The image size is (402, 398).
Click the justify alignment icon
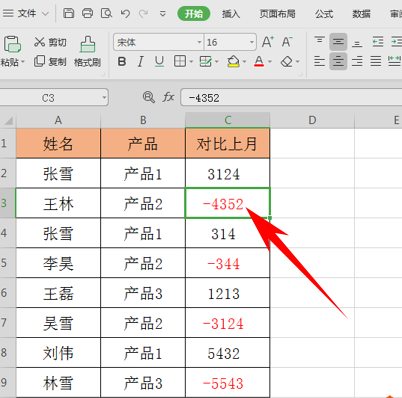click(376, 61)
